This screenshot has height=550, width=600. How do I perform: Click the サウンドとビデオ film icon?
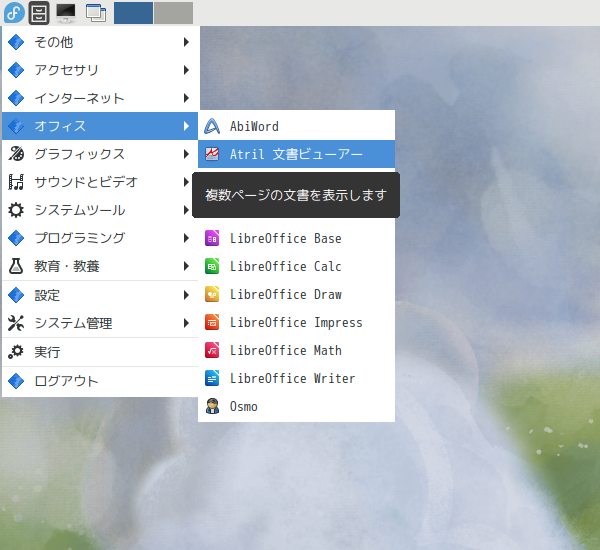16,182
